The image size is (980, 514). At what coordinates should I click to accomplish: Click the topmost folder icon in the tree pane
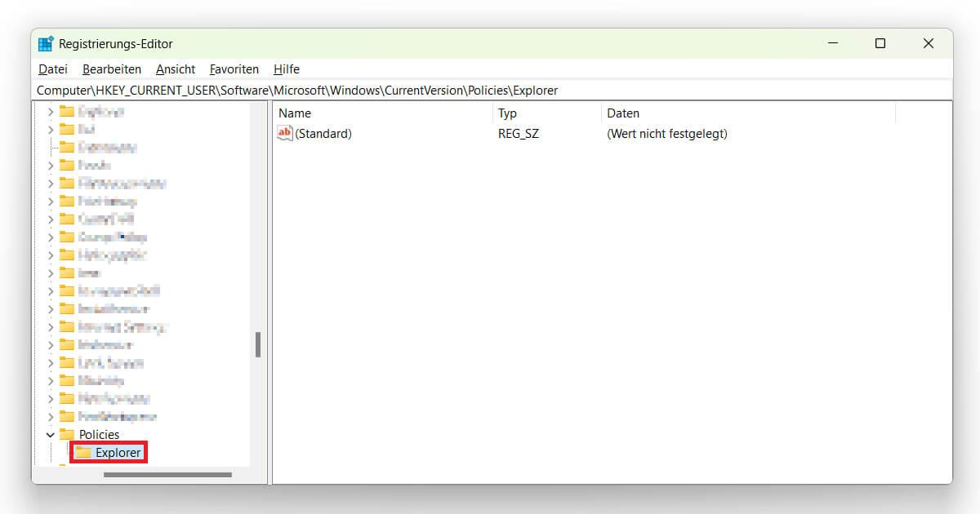pos(67,111)
